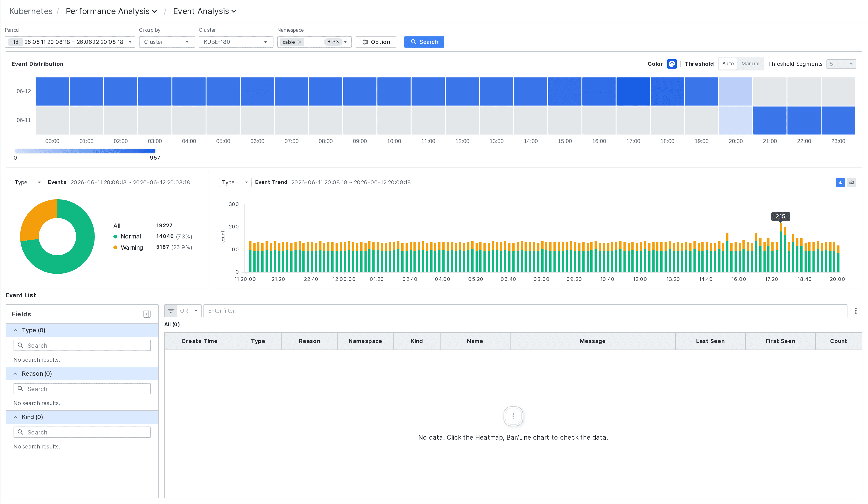Click the Warning legend entry
The width and height of the screenshot is (868, 504).
pyautogui.click(x=128, y=248)
